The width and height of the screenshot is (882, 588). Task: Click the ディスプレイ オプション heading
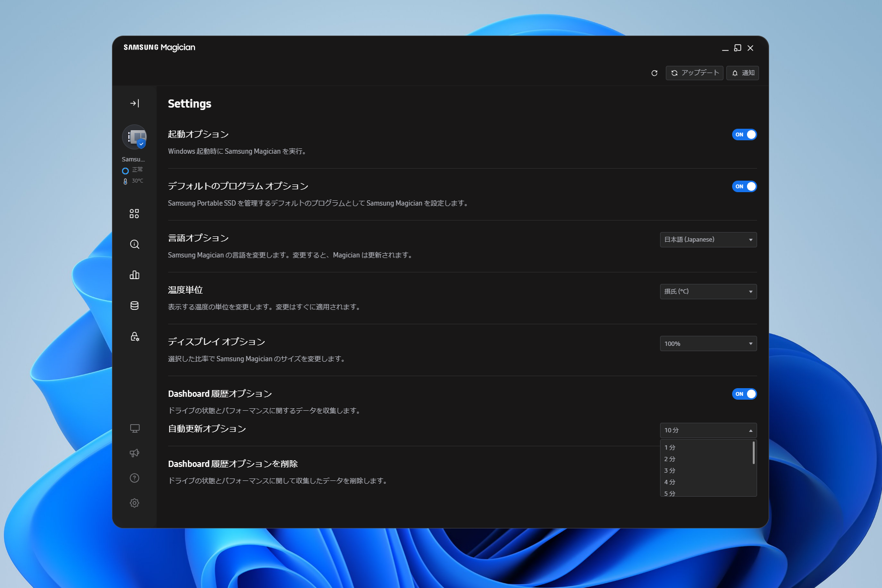(217, 342)
